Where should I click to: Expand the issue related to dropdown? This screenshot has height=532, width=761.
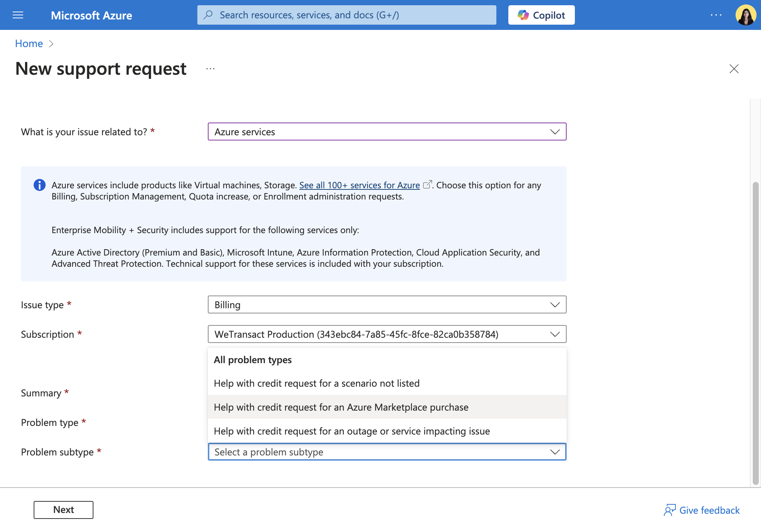[387, 132]
